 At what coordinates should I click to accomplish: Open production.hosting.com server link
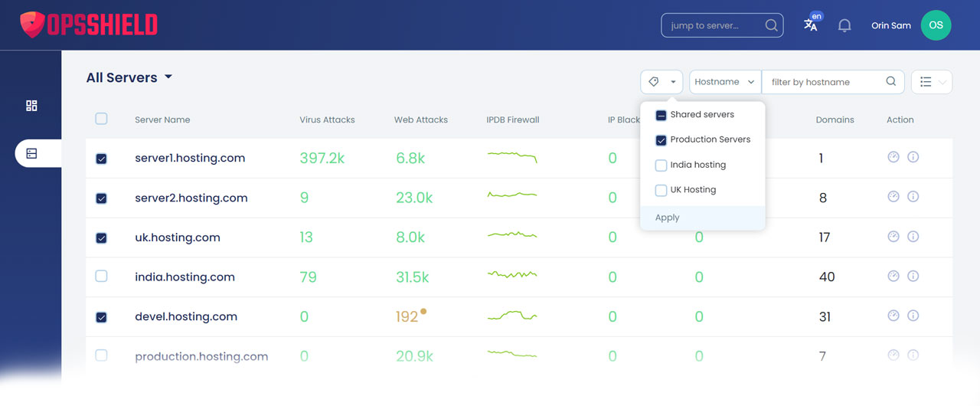click(201, 356)
